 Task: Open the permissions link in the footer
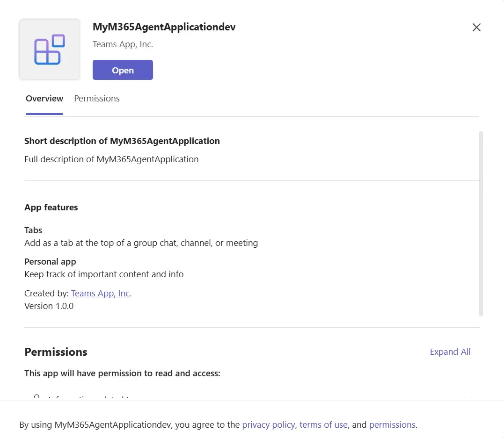pos(392,424)
